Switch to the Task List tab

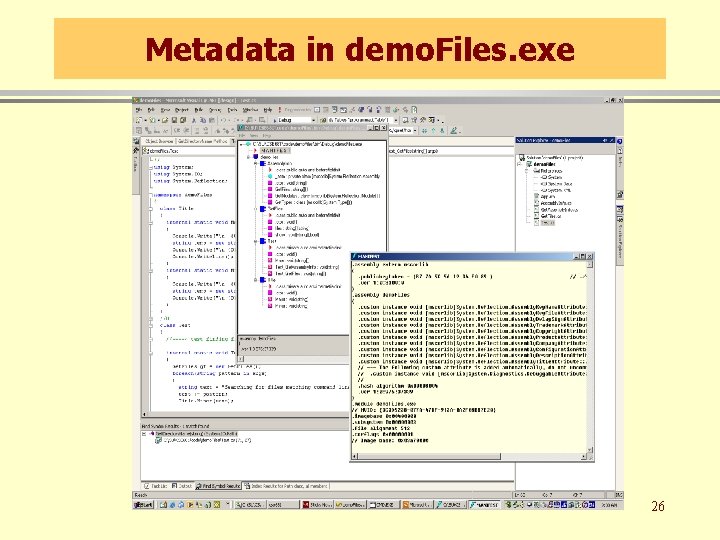click(x=156, y=486)
